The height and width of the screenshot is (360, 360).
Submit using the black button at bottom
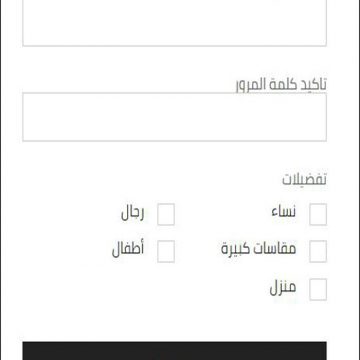(x=174, y=351)
